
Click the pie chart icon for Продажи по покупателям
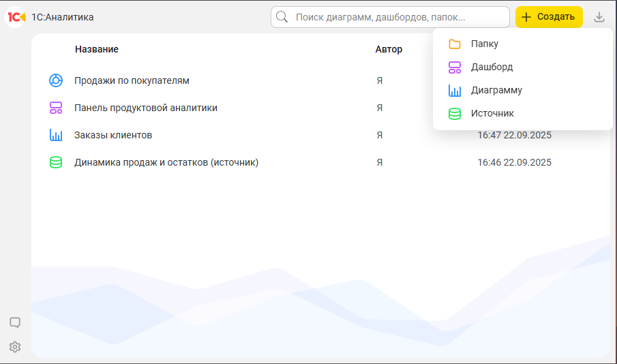56,80
